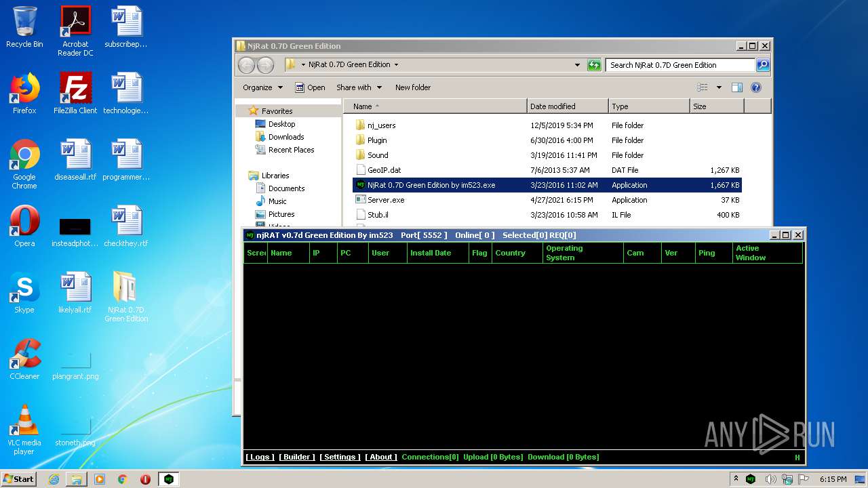Expand the breadcrumb arrow after NjRat 0.7D Green Edition

point(396,65)
